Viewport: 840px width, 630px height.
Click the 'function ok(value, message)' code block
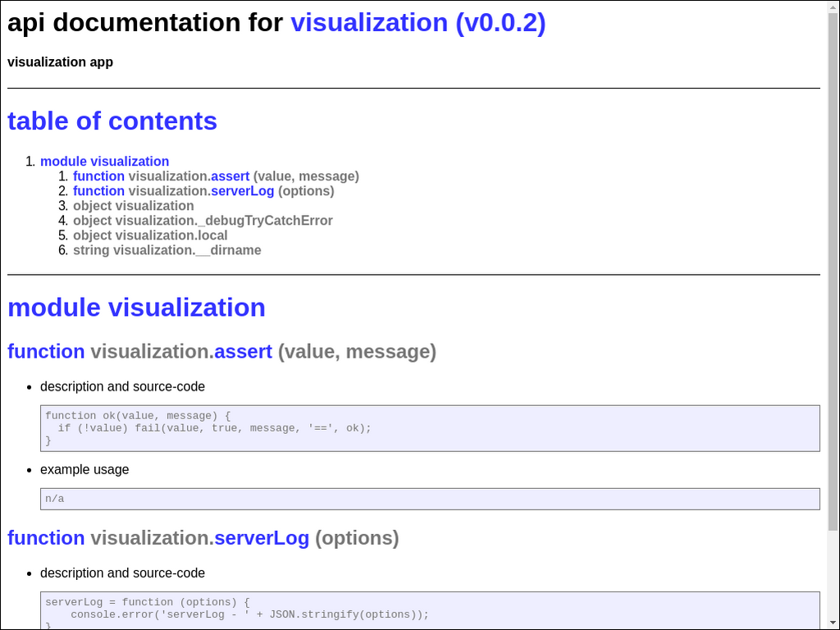(430, 428)
